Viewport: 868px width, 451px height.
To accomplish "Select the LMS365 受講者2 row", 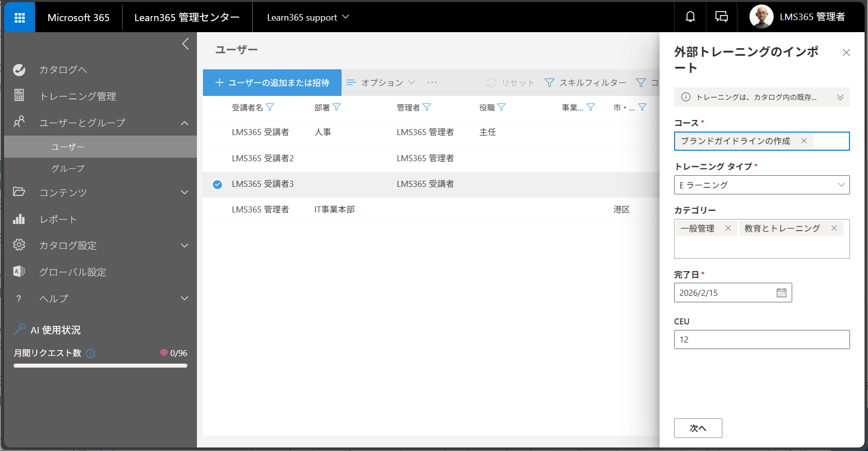I will click(x=431, y=159).
